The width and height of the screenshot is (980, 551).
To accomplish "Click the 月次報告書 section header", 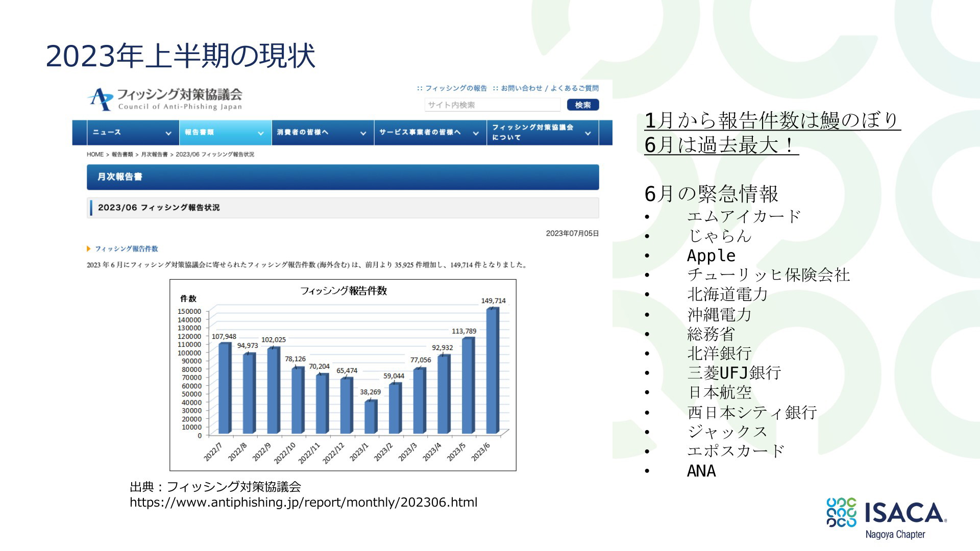I will click(343, 177).
